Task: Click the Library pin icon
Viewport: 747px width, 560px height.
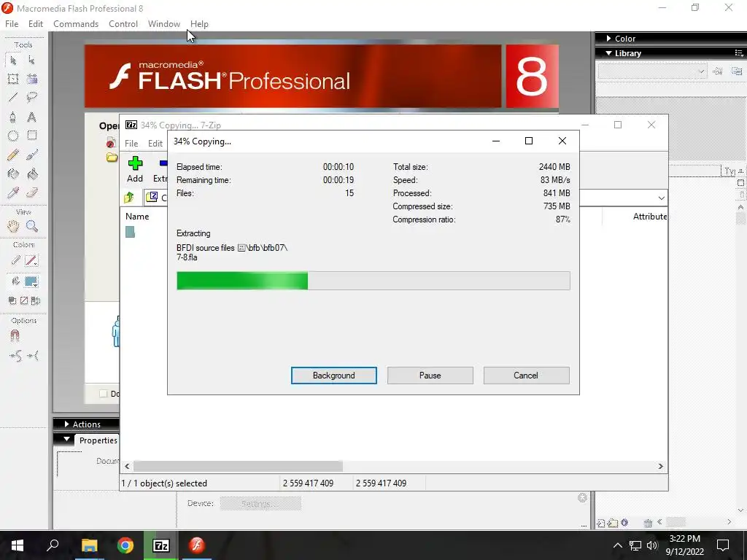Action: pos(718,71)
